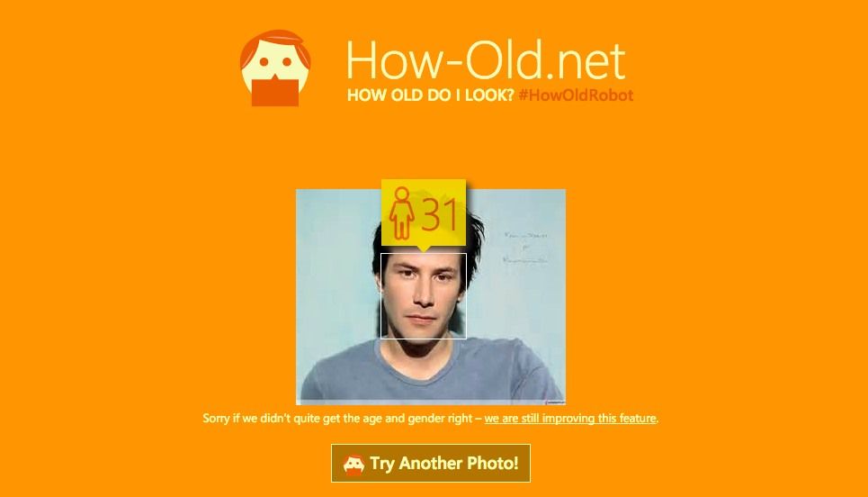Click the How-Old robot face logo
The image size is (868, 497).
275,68
